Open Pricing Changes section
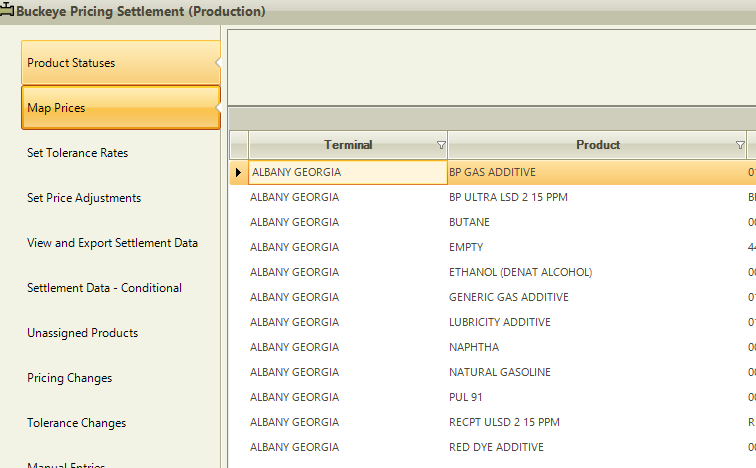756x468 pixels. coord(69,378)
